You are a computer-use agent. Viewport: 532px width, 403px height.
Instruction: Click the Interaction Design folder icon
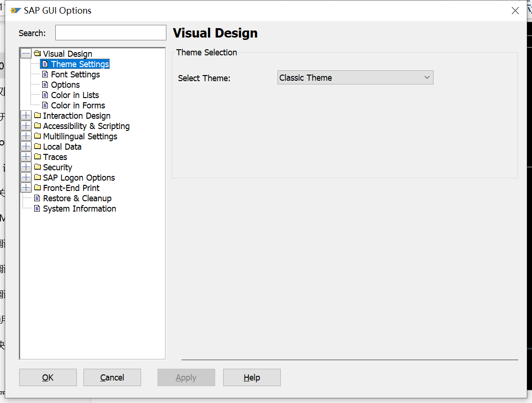point(37,115)
